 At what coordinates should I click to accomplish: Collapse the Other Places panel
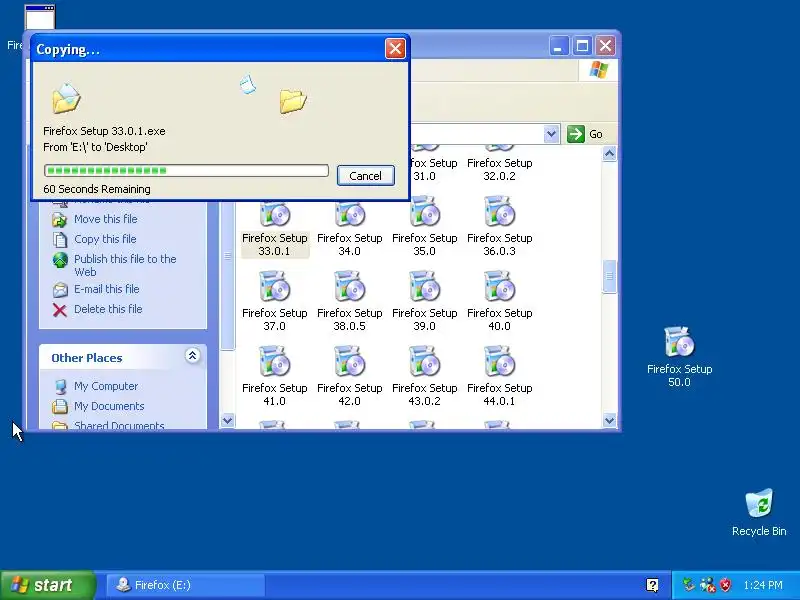pos(192,356)
